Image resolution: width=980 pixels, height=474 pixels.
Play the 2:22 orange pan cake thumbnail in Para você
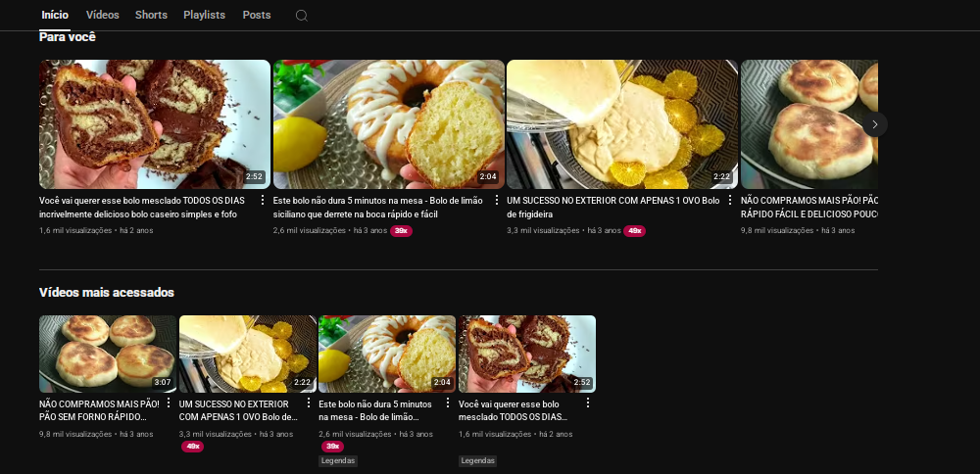tap(622, 124)
